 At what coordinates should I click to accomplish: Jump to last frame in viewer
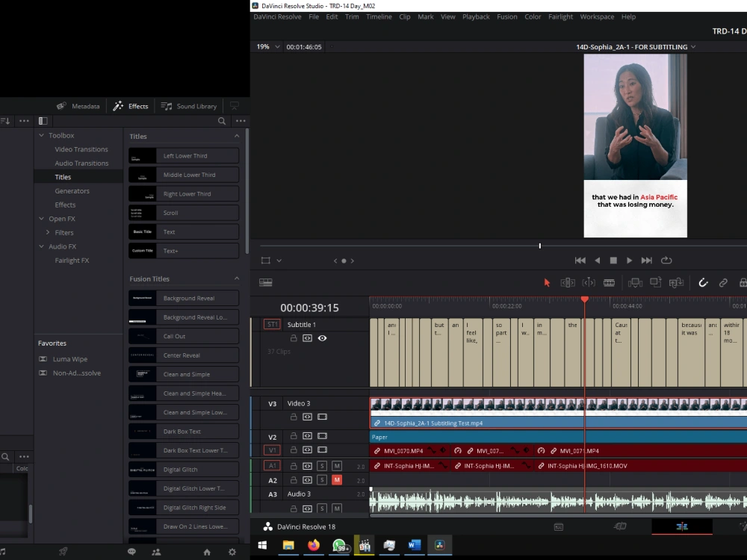point(646,261)
